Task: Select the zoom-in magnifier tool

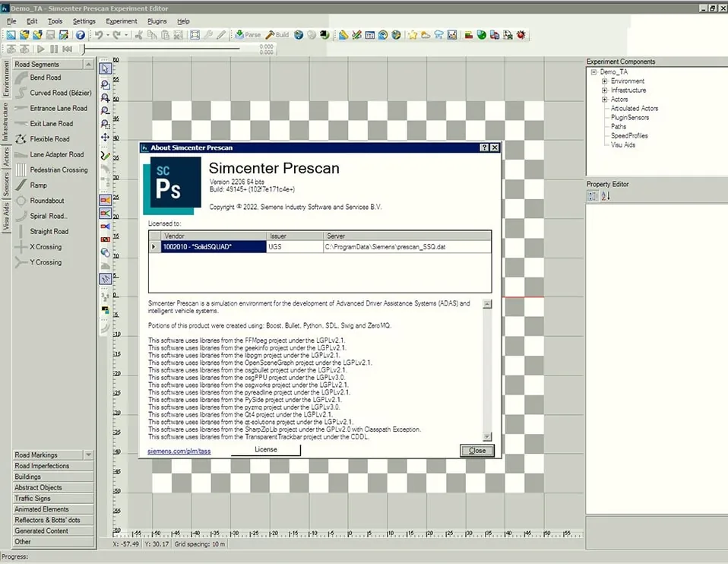Action: coord(106,98)
